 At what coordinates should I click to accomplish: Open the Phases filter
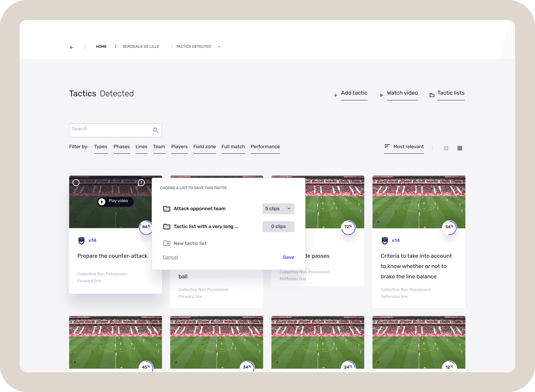tap(121, 147)
